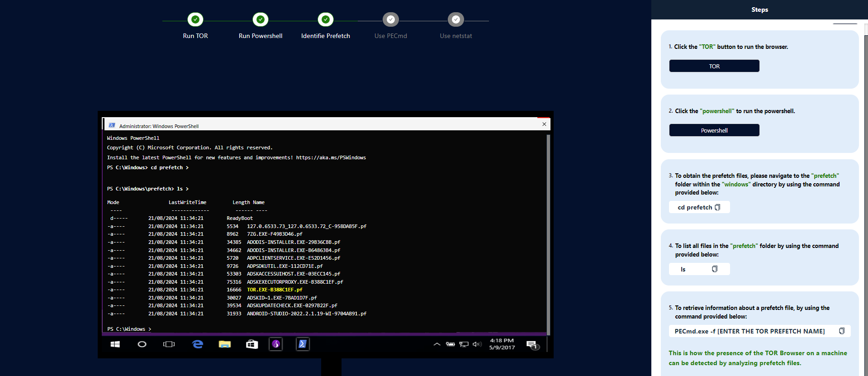This screenshot has width=868, height=376.
Task: Copy the 'cd prefetch' command
Action: point(717,207)
